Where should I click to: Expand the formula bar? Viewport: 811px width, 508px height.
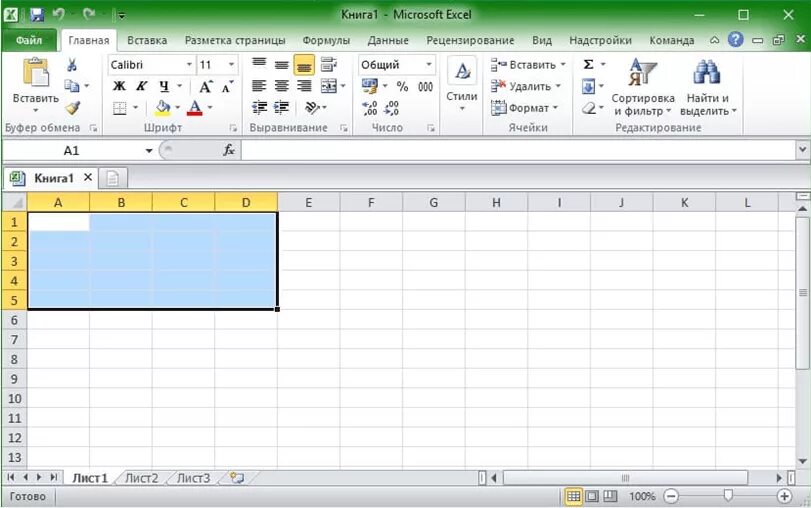pyautogui.click(x=802, y=150)
